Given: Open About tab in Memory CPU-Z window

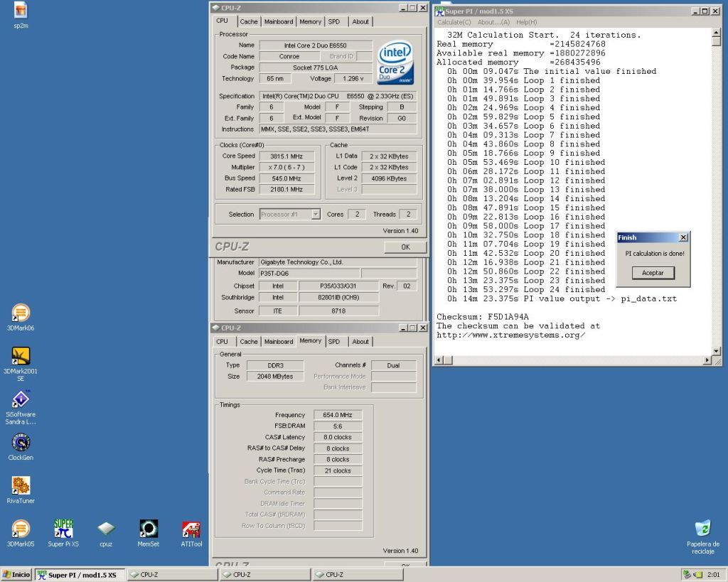Looking at the screenshot, I should point(360,342).
